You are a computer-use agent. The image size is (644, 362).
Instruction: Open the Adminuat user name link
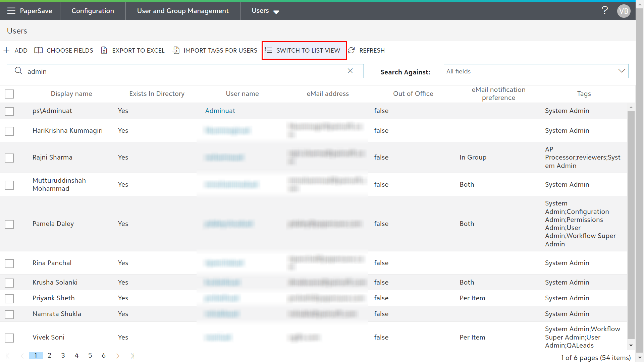click(x=220, y=111)
